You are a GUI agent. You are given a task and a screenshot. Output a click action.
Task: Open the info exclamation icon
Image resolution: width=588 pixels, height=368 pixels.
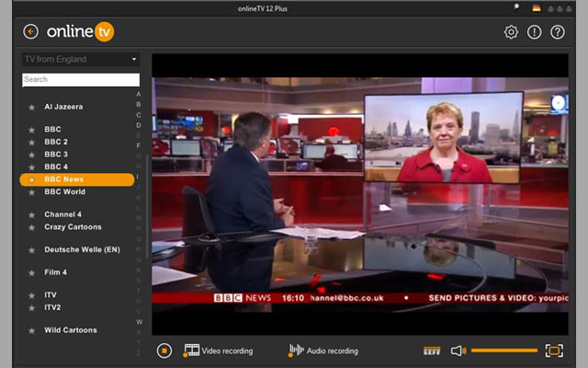[x=534, y=32]
